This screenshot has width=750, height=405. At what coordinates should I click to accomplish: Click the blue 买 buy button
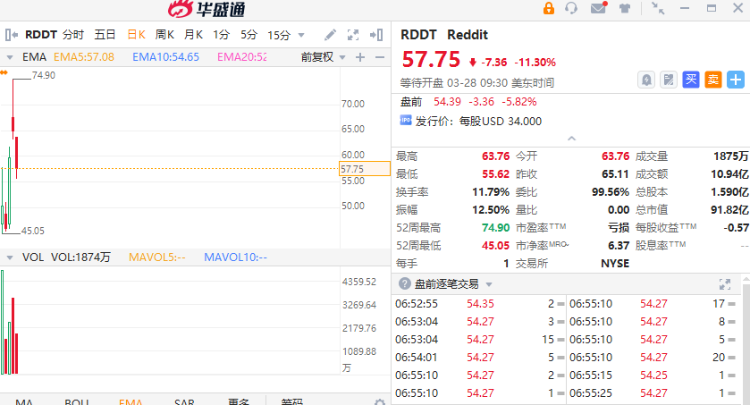pos(691,79)
